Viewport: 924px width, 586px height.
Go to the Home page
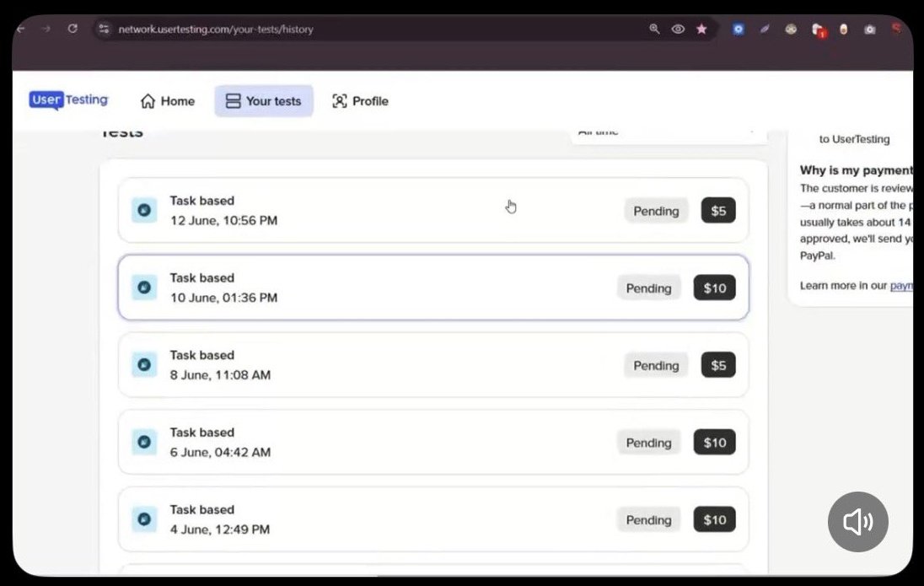(168, 101)
